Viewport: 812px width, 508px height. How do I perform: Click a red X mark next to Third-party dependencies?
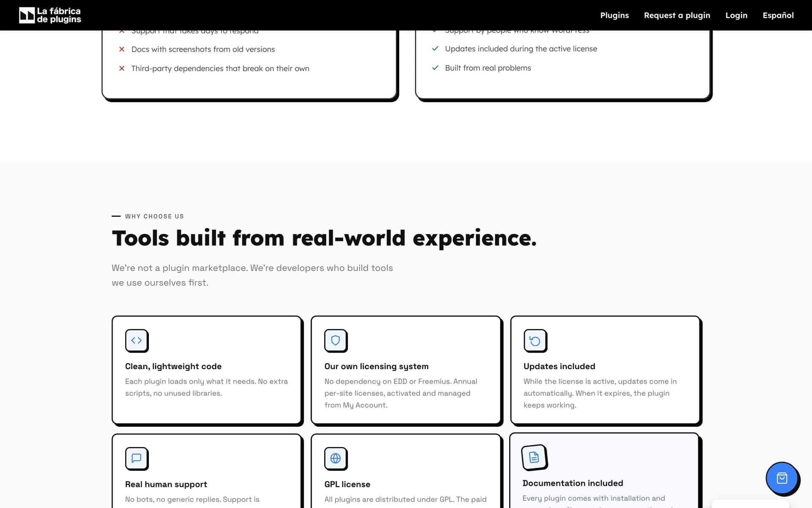click(121, 68)
